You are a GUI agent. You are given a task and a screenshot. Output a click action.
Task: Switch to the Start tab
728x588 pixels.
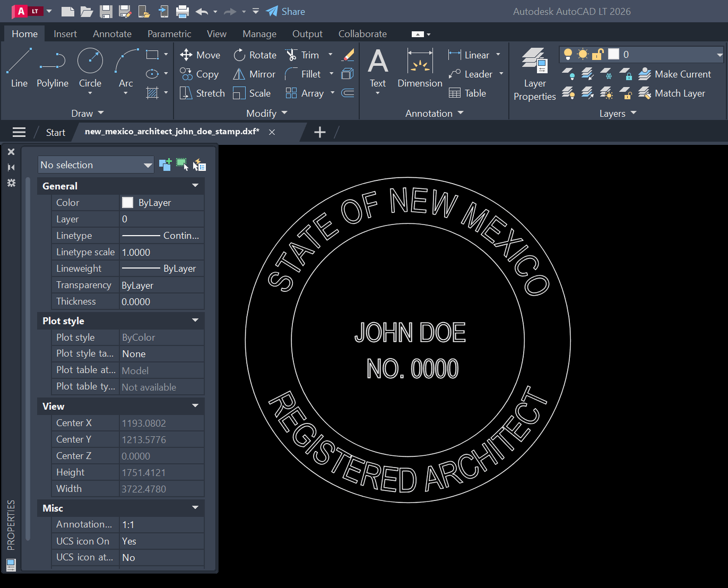pos(56,133)
